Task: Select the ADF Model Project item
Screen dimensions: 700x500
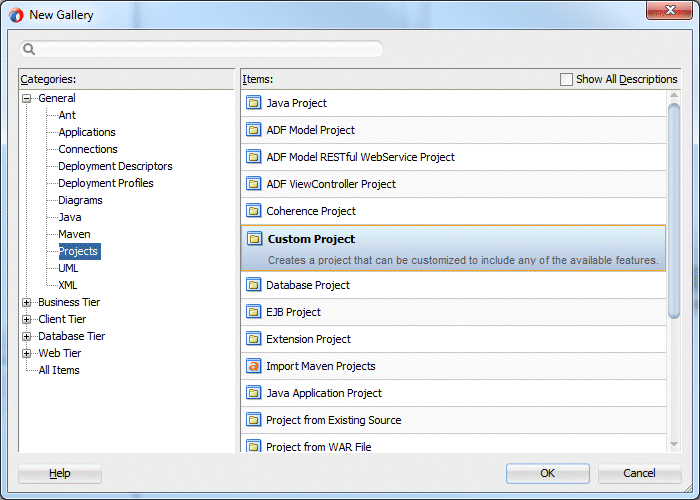Action: pyautogui.click(x=454, y=130)
